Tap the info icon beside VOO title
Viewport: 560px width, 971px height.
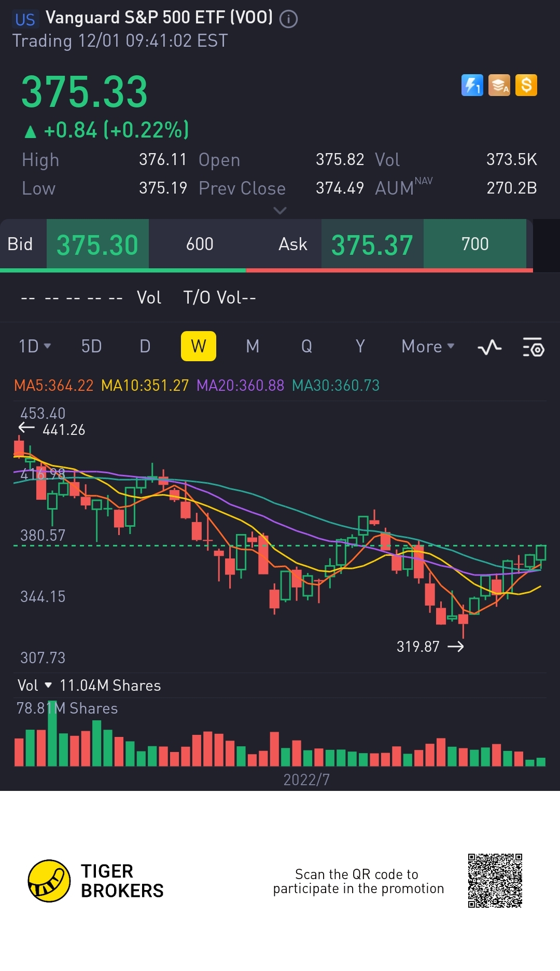(x=288, y=19)
